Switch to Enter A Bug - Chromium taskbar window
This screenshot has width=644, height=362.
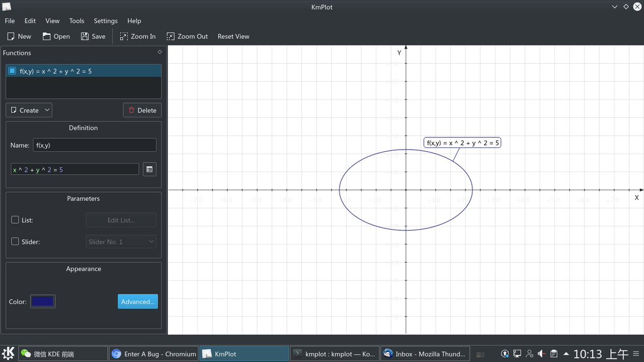click(153, 354)
